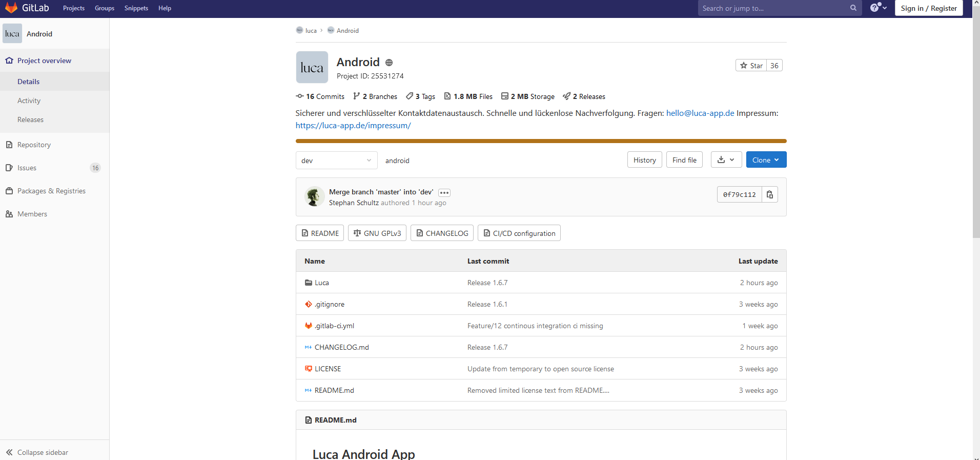This screenshot has height=460, width=980.
Task: Open the download source code dropdown
Action: tap(726, 159)
